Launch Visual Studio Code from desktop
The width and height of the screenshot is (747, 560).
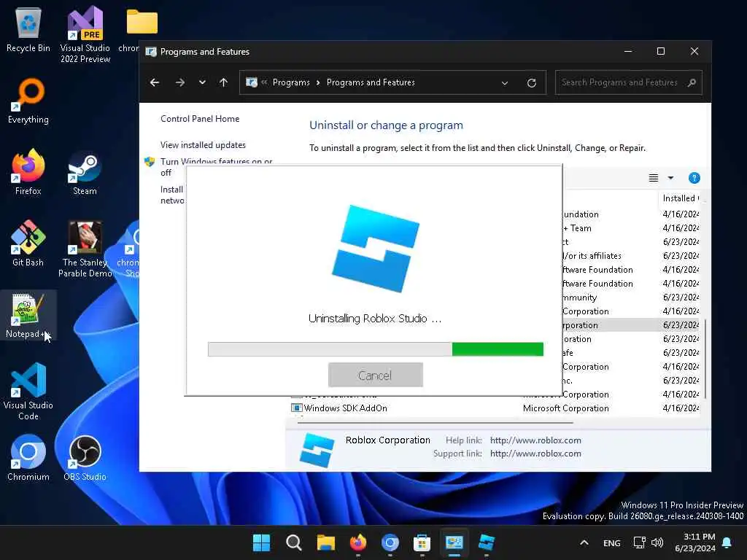click(x=28, y=392)
